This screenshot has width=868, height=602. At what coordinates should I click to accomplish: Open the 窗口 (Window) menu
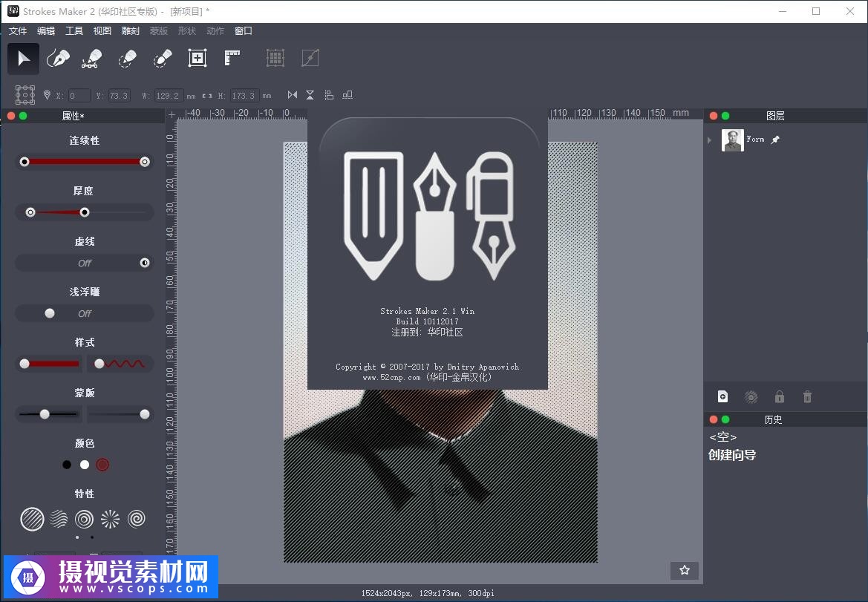[x=243, y=30]
